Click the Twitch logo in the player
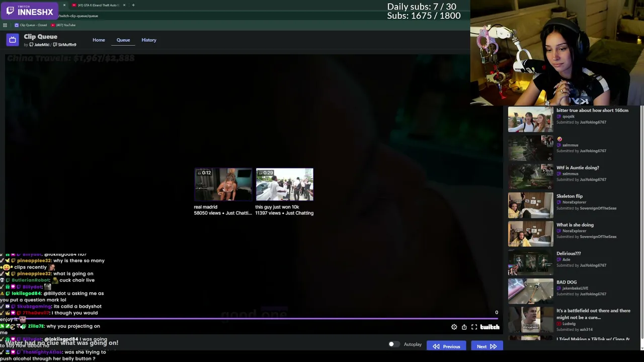 tap(490, 327)
